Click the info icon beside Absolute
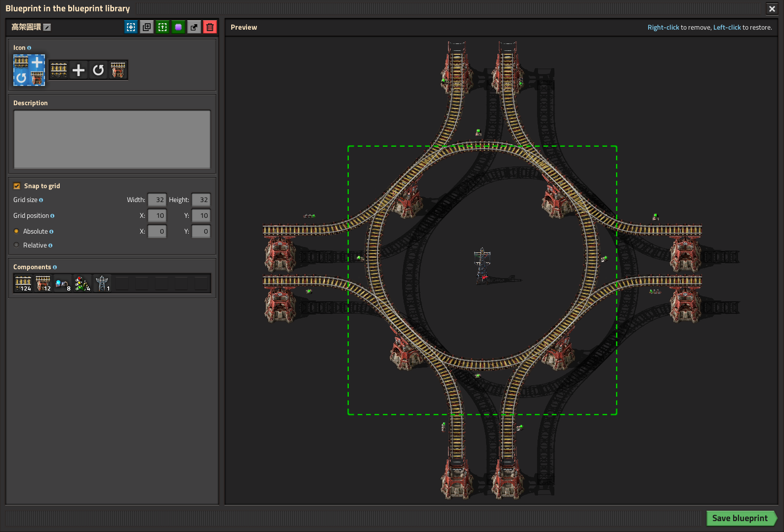The image size is (784, 532). pos(51,232)
